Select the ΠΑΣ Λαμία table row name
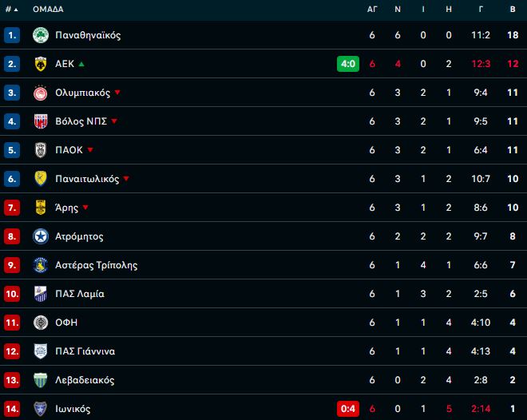The height and width of the screenshot is (420, 527). (80, 294)
